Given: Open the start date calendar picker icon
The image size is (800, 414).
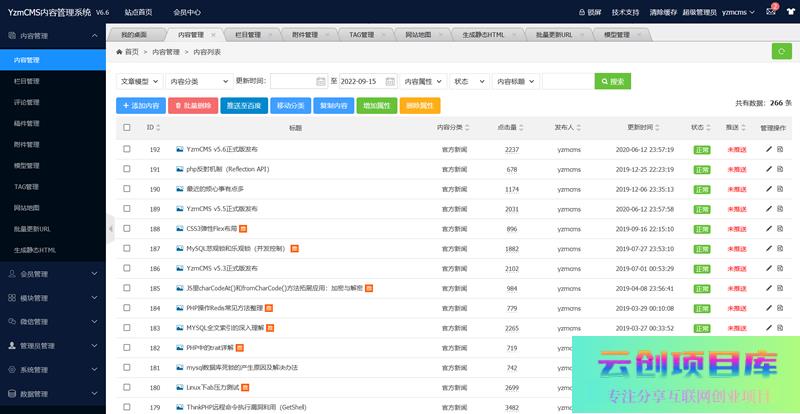Looking at the screenshot, I should [320, 81].
